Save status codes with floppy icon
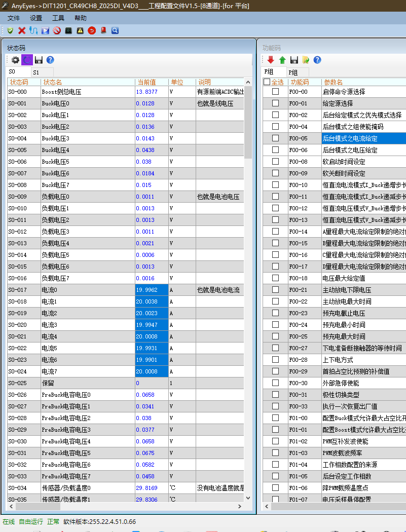This screenshot has height=532, width=406. click(x=39, y=60)
